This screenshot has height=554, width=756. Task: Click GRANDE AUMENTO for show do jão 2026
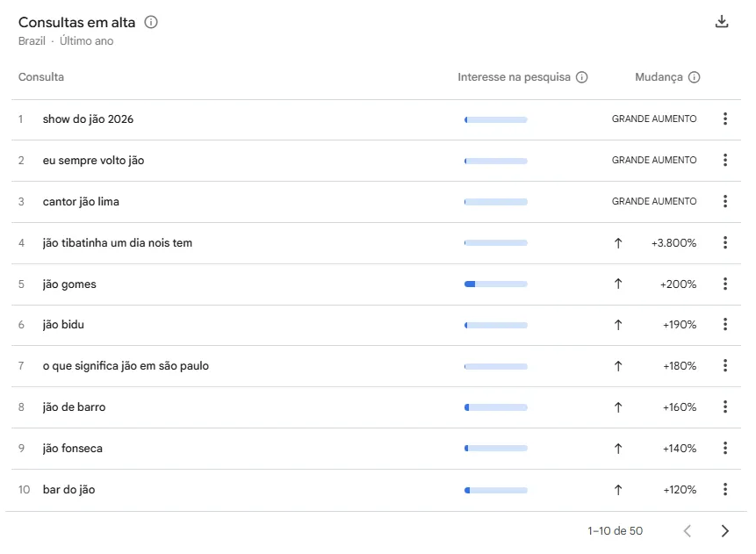(654, 119)
